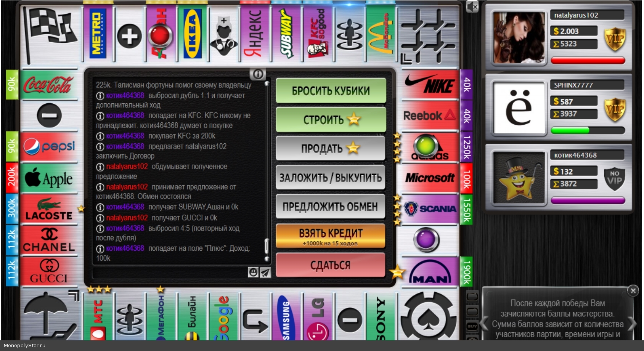
Task: Send the chat message with paper plane
Action: (x=265, y=272)
